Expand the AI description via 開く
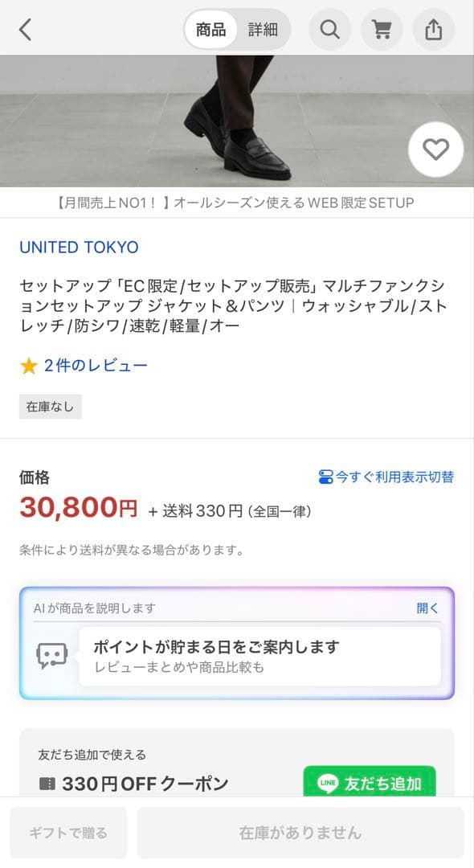The image size is (474, 868). [429, 608]
